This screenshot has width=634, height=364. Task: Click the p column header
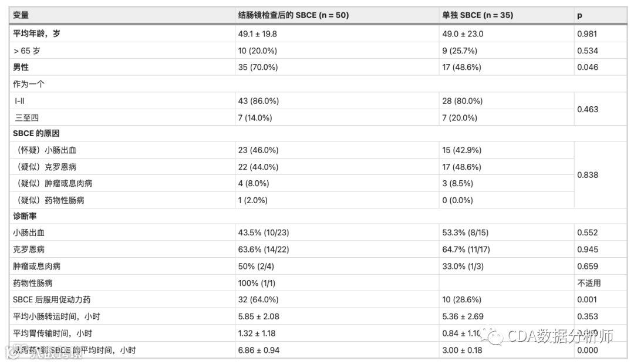click(579, 15)
